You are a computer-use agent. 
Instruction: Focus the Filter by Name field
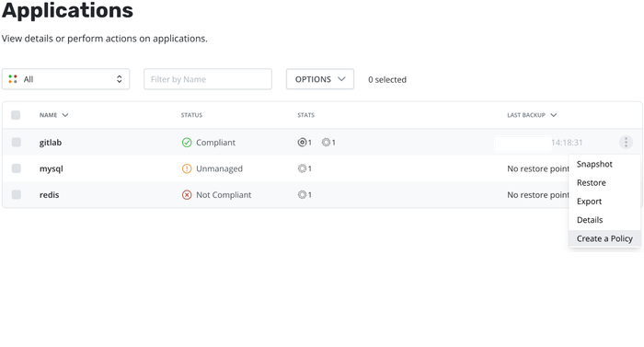coord(208,79)
